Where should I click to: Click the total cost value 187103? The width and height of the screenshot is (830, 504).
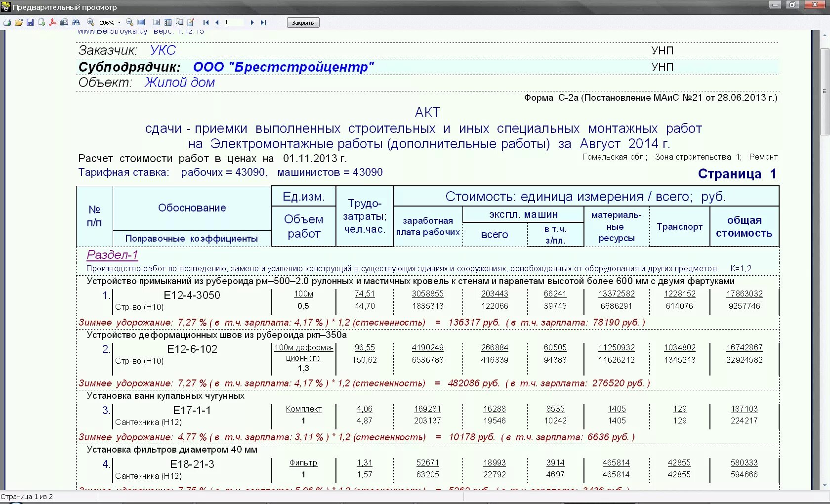pyautogui.click(x=744, y=409)
